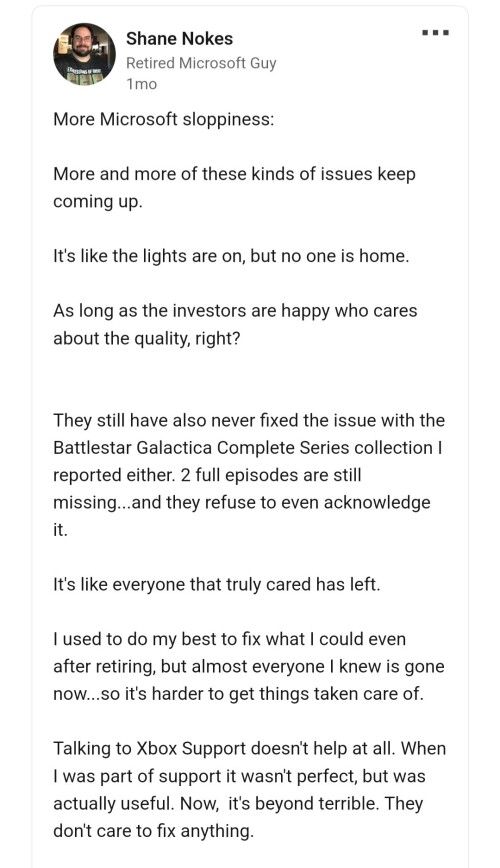The image size is (500, 868).
Task: Click the final "don't care to fix anything." line
Action: click(153, 831)
